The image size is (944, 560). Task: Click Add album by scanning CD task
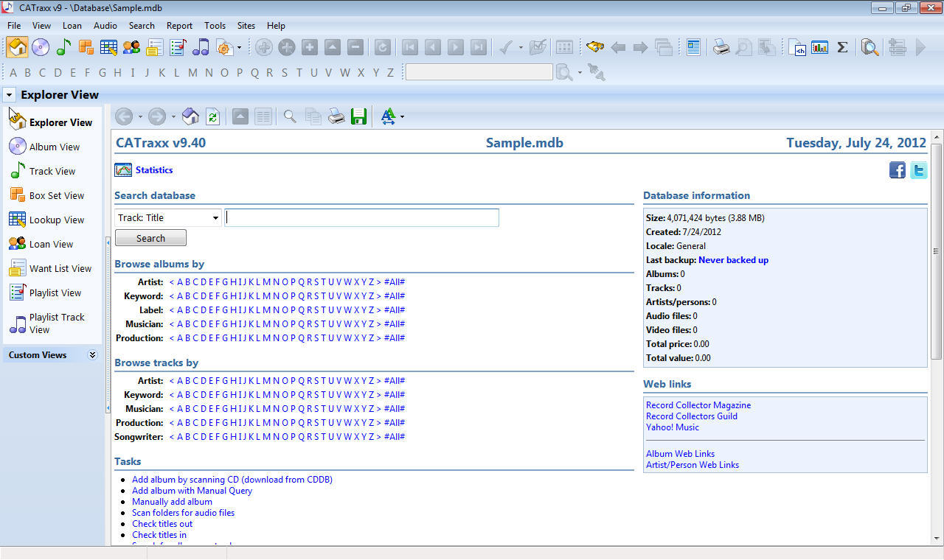click(232, 480)
